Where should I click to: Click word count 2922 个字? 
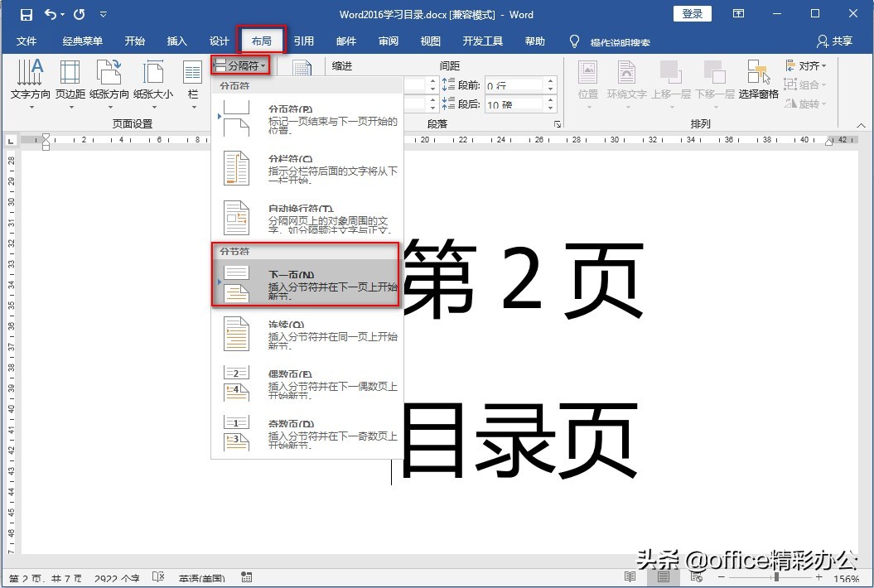tap(117, 579)
